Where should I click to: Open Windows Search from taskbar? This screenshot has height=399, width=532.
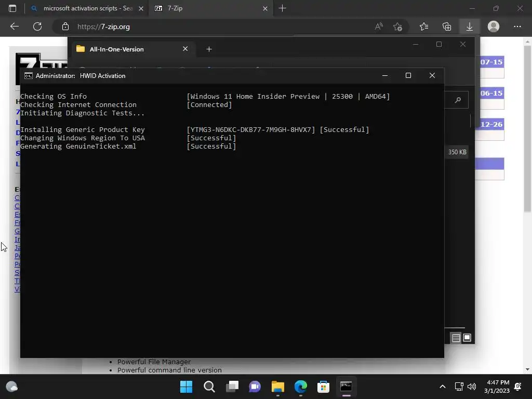[x=209, y=387]
